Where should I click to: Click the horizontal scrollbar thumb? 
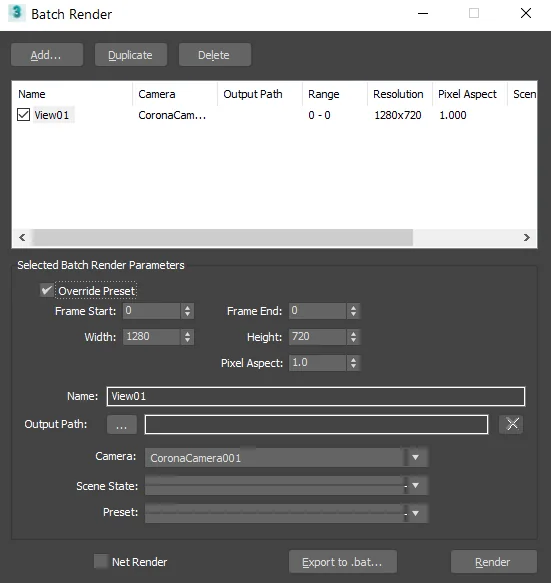(x=222, y=237)
